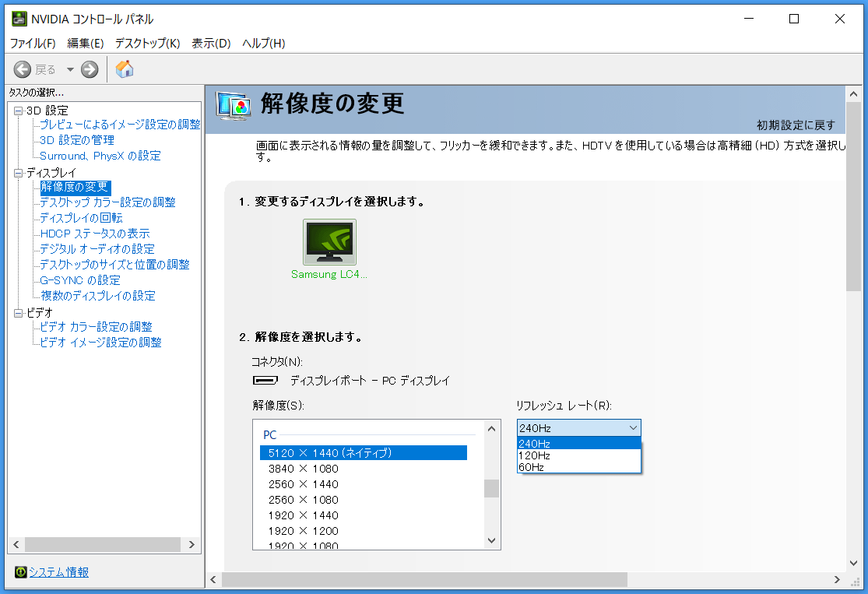Open HDCP ステータスの表示
The image size is (868, 594).
95,234
